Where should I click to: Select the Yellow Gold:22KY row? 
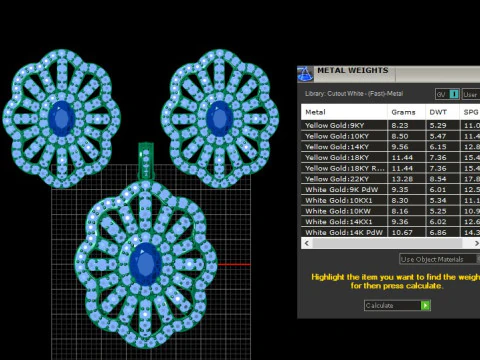pyautogui.click(x=390, y=179)
